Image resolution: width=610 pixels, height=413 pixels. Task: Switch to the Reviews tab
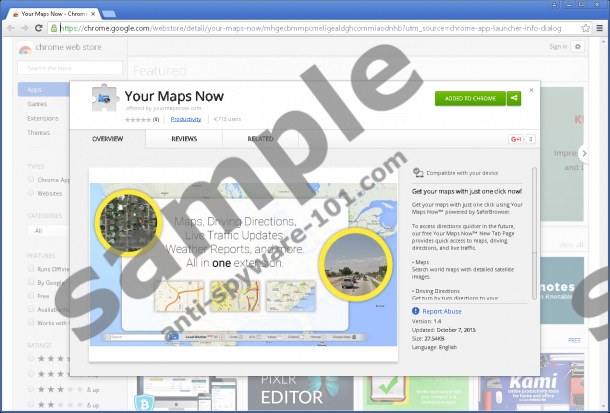184,139
